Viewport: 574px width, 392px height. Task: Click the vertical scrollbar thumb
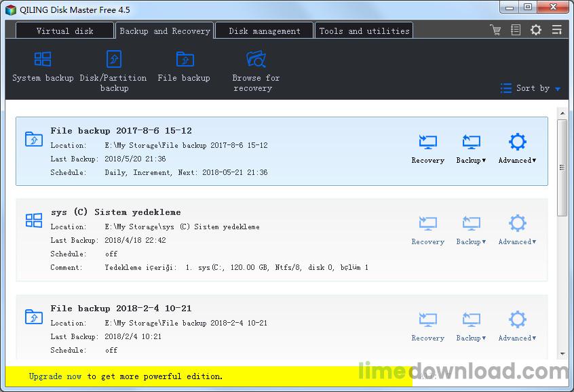pos(562,168)
